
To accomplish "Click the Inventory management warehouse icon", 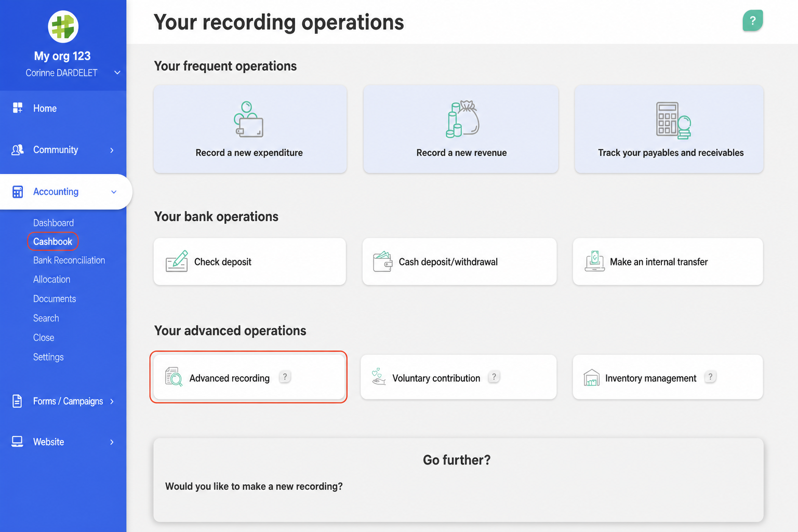I will 592,378.
